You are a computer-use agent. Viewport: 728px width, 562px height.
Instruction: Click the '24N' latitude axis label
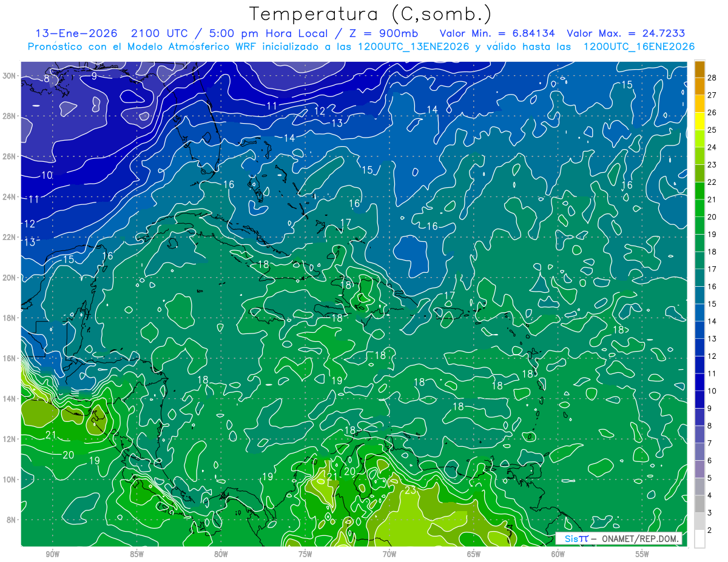[9, 197]
